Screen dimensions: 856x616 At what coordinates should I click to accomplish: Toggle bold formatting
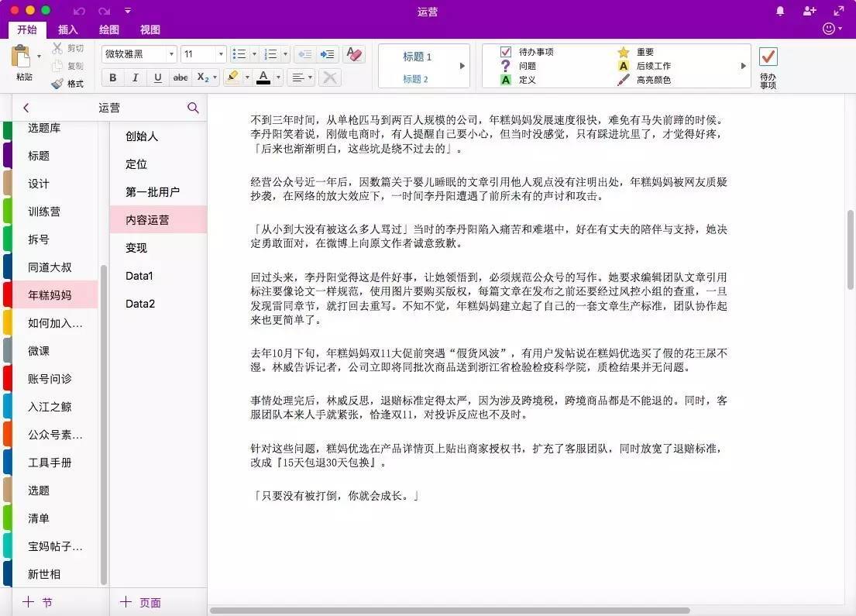pyautogui.click(x=112, y=77)
